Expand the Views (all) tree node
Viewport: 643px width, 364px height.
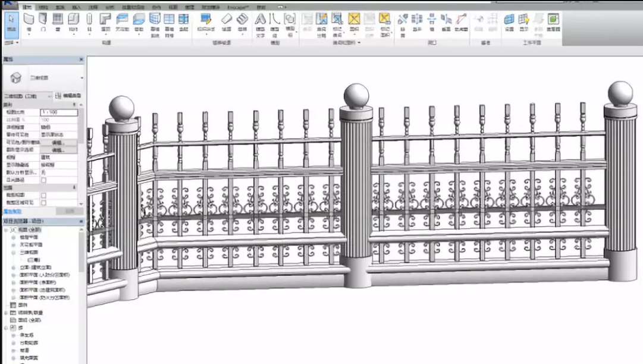click(x=6, y=230)
